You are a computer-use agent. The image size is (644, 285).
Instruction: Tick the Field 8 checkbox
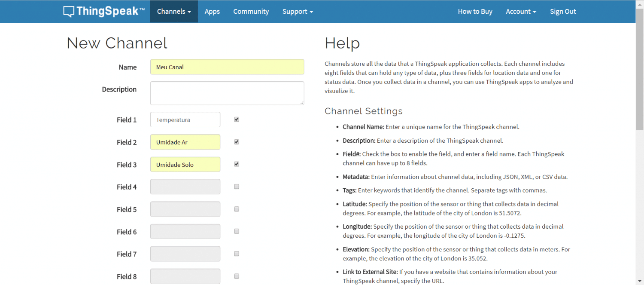(237, 276)
